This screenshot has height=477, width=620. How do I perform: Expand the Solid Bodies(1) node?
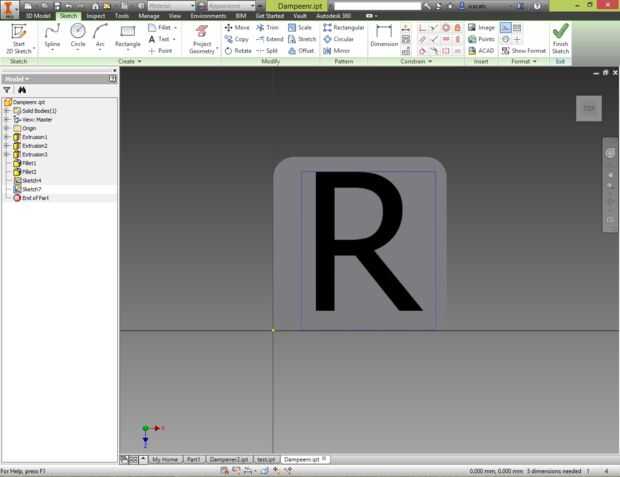coord(6,110)
